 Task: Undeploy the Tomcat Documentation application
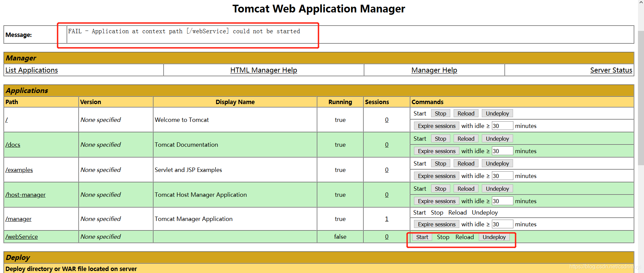point(497,139)
